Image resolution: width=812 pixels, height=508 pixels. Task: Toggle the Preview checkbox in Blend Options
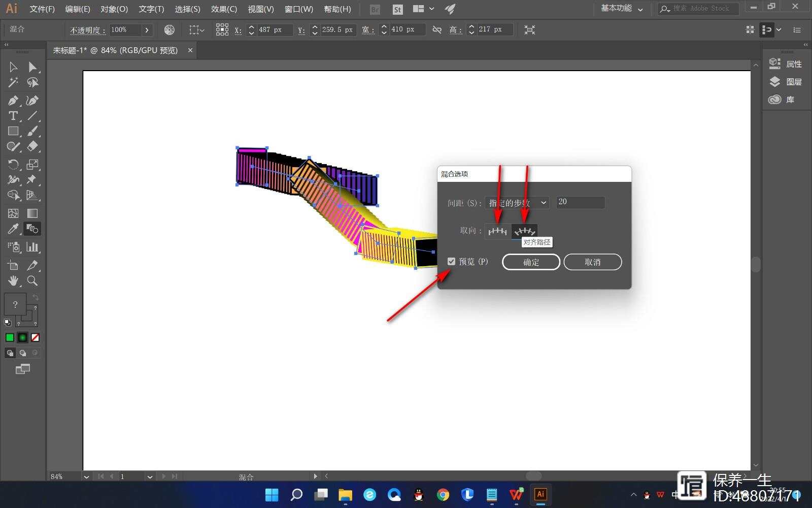click(x=451, y=262)
